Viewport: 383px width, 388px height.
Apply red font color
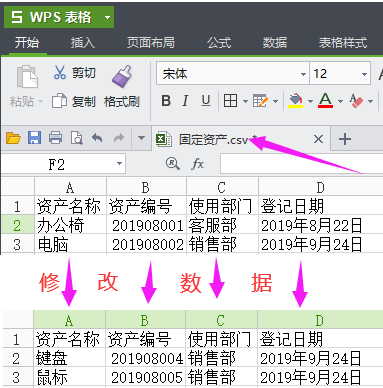[x=325, y=101]
